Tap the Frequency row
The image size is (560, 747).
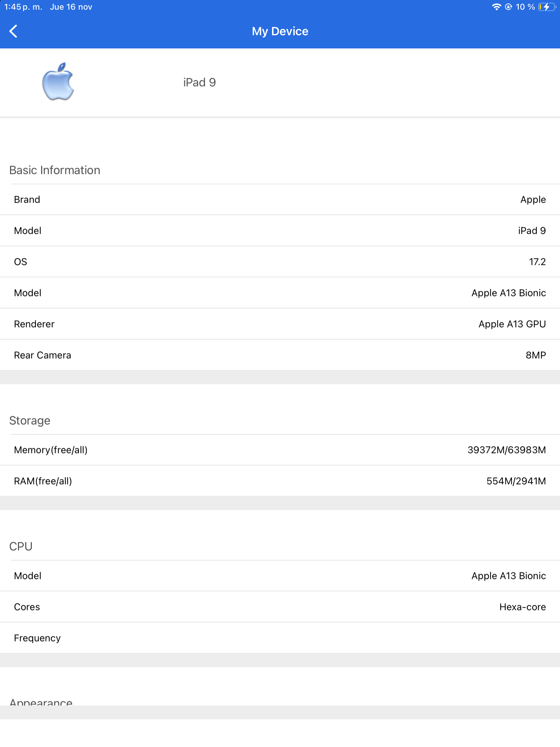point(280,638)
